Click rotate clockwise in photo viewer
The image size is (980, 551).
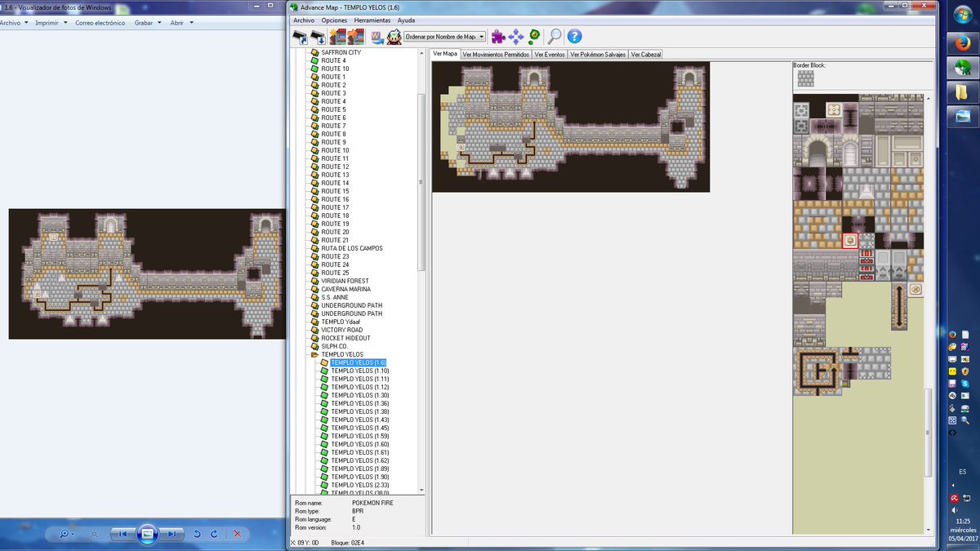pyautogui.click(x=214, y=533)
